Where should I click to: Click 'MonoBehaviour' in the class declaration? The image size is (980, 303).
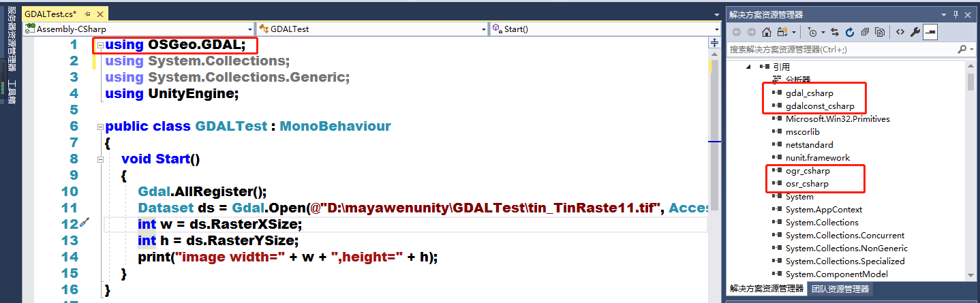pyautogui.click(x=335, y=127)
